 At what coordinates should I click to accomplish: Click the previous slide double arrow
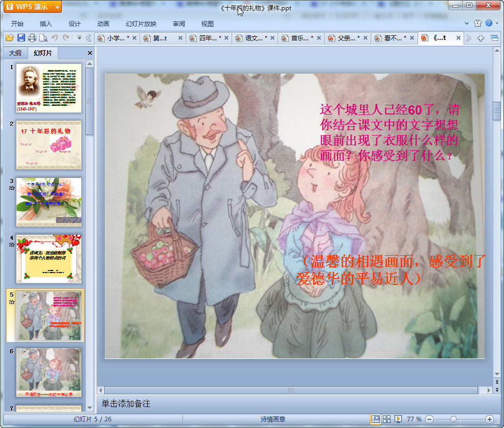click(497, 382)
